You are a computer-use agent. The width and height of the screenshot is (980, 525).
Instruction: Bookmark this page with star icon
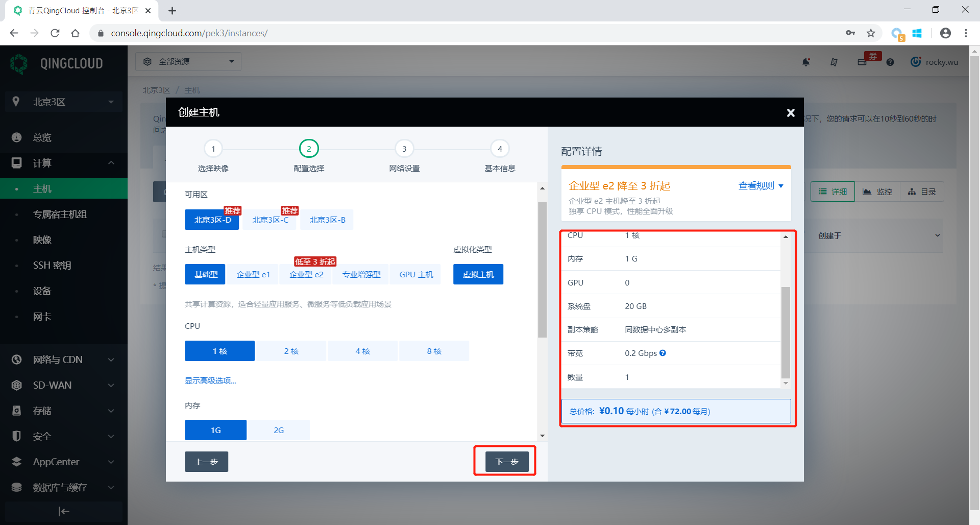point(871,33)
